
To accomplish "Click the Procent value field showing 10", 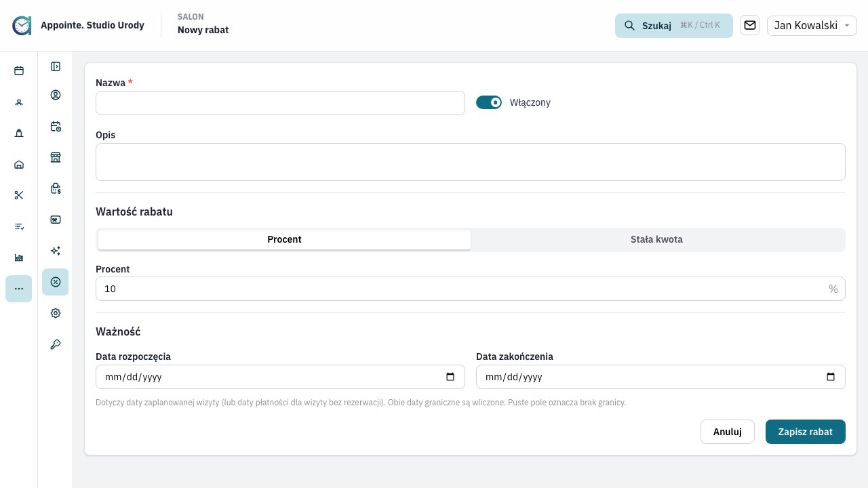I will tap(471, 289).
